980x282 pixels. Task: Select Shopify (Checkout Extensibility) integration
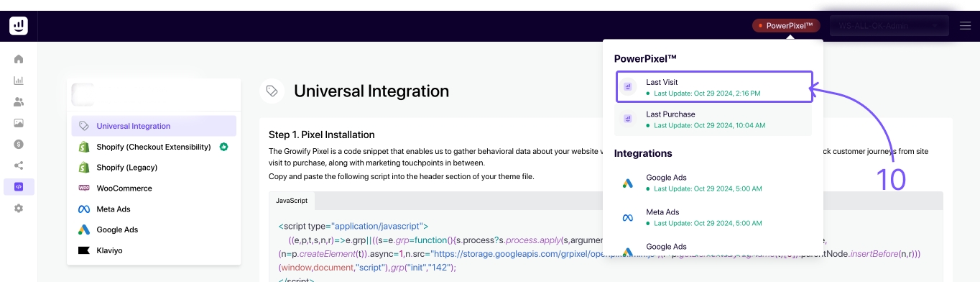(154, 147)
